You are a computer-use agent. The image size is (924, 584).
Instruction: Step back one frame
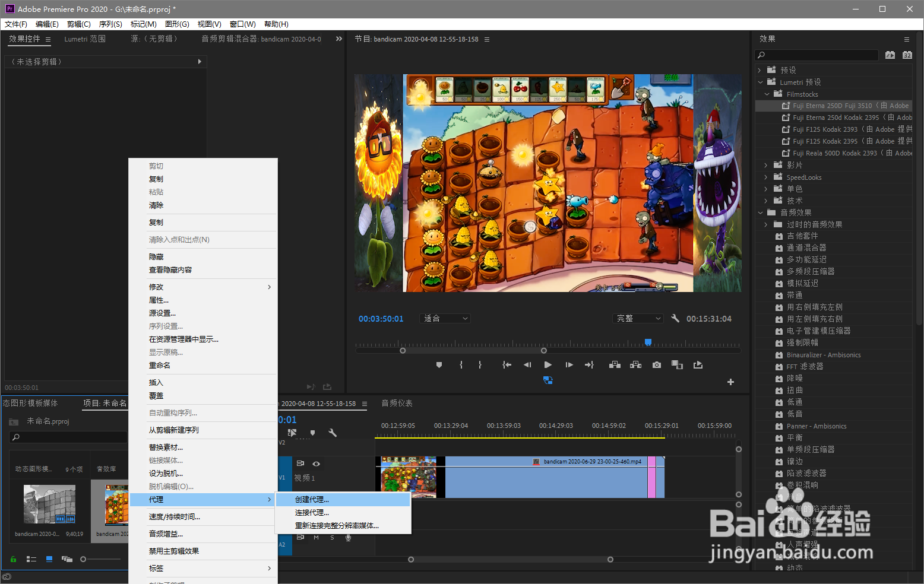[x=527, y=365]
